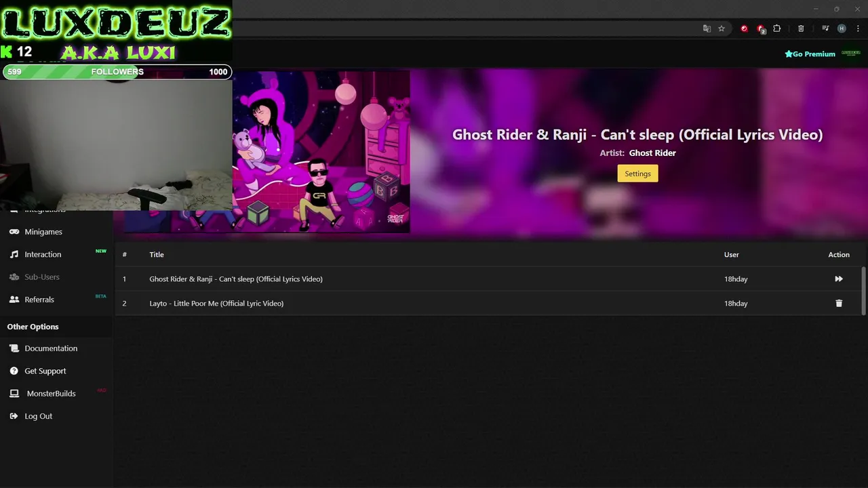Select Get Support in the sidebar
Viewport: 868px width, 488px height.
pos(45,371)
